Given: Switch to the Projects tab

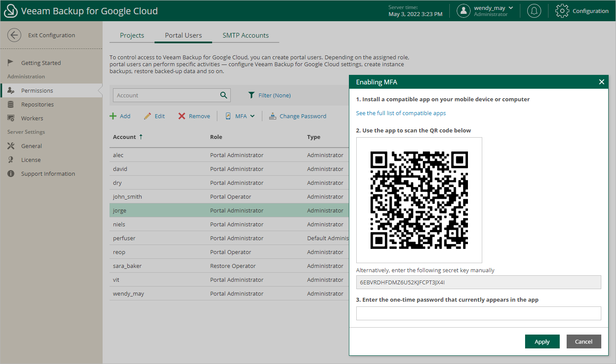Looking at the screenshot, I should [x=132, y=35].
